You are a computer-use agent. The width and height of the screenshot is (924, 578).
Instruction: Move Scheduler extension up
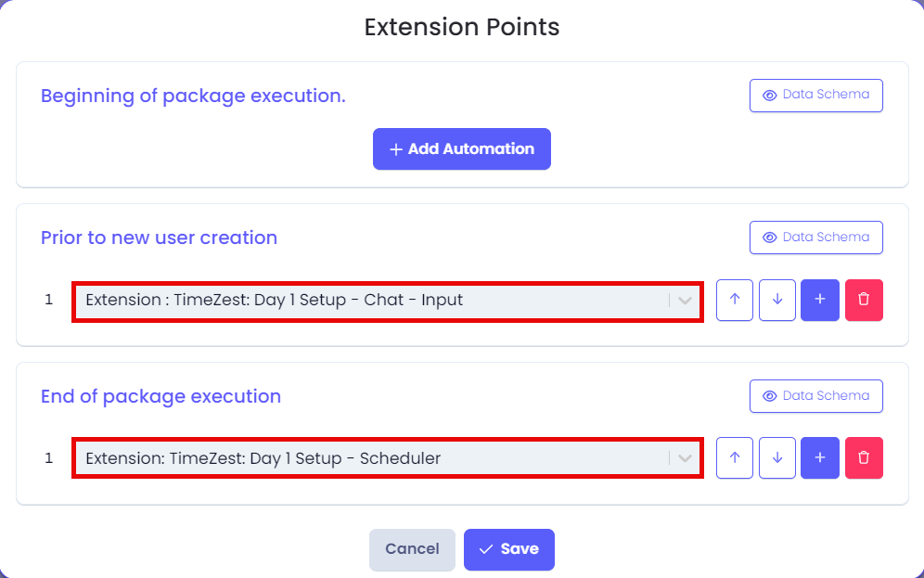(734, 457)
